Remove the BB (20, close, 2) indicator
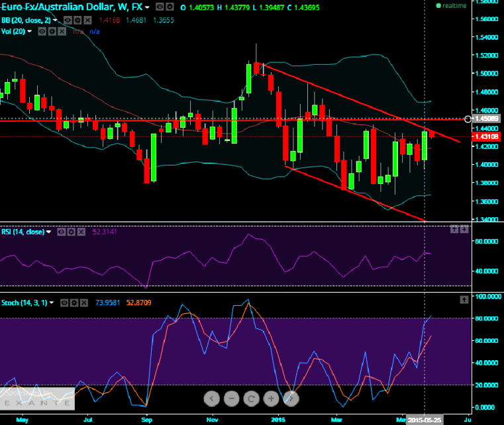The height and width of the screenshot is (425, 504). coord(87,21)
